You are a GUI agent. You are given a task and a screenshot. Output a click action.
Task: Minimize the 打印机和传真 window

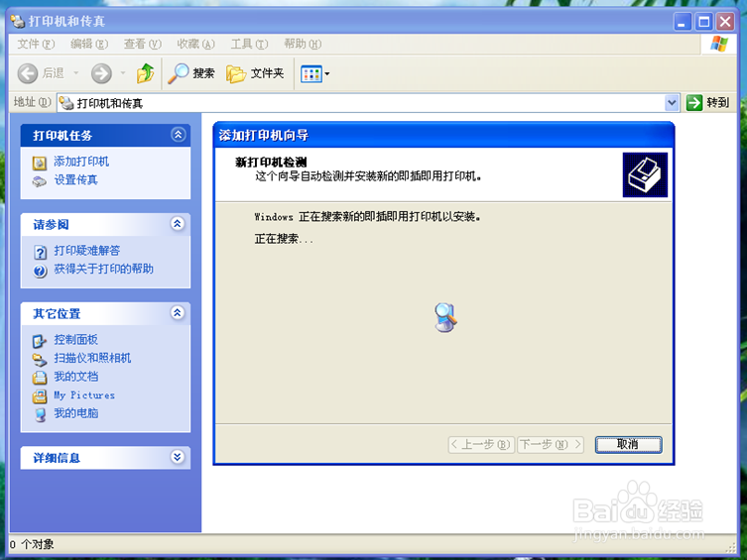tap(683, 22)
